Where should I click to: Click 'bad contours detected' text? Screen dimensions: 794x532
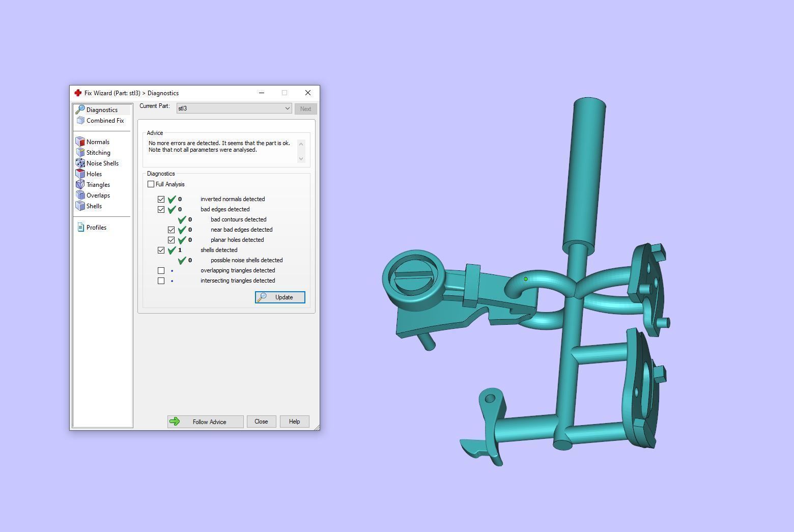tap(238, 219)
